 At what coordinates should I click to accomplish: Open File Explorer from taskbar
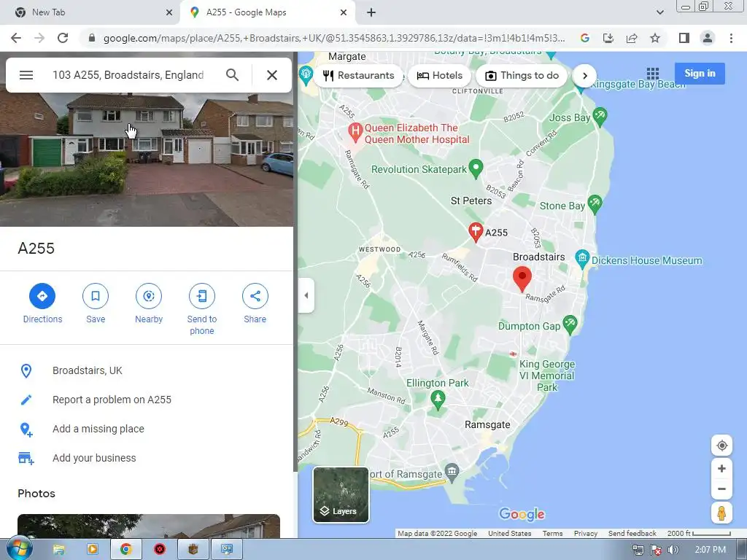[58, 550]
